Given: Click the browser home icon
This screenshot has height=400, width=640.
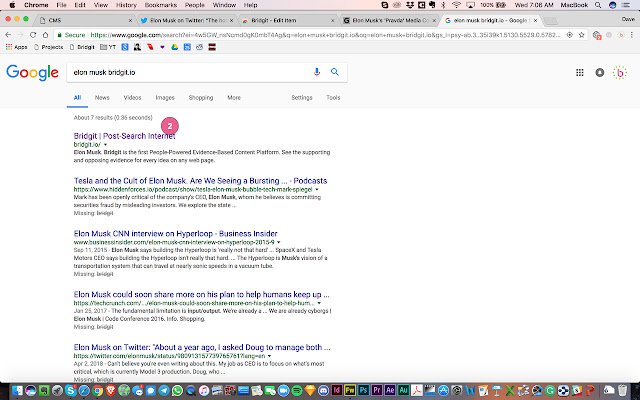Looking at the screenshot, I should click(45, 35).
